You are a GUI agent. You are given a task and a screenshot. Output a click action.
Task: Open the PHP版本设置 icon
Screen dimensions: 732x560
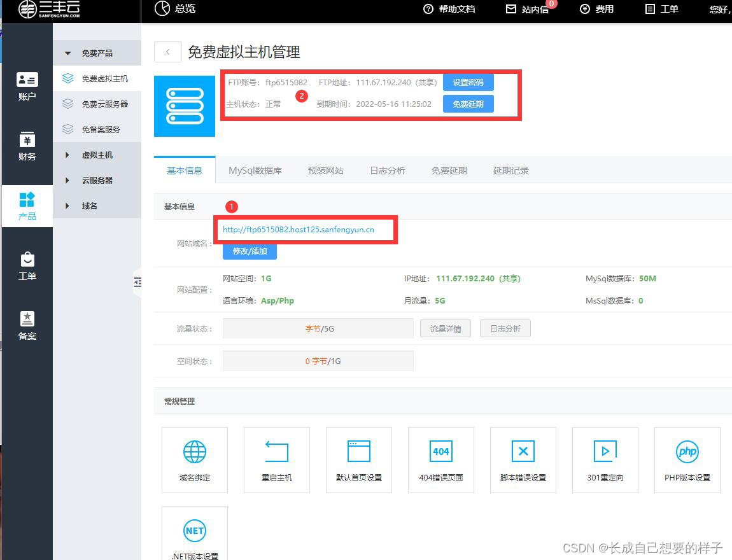[687, 451]
